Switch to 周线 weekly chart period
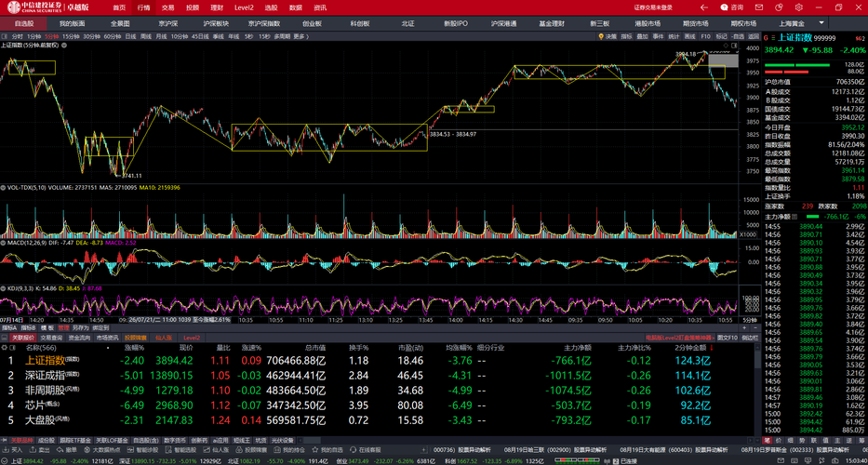Screen dimensions: 868x465 [146, 36]
